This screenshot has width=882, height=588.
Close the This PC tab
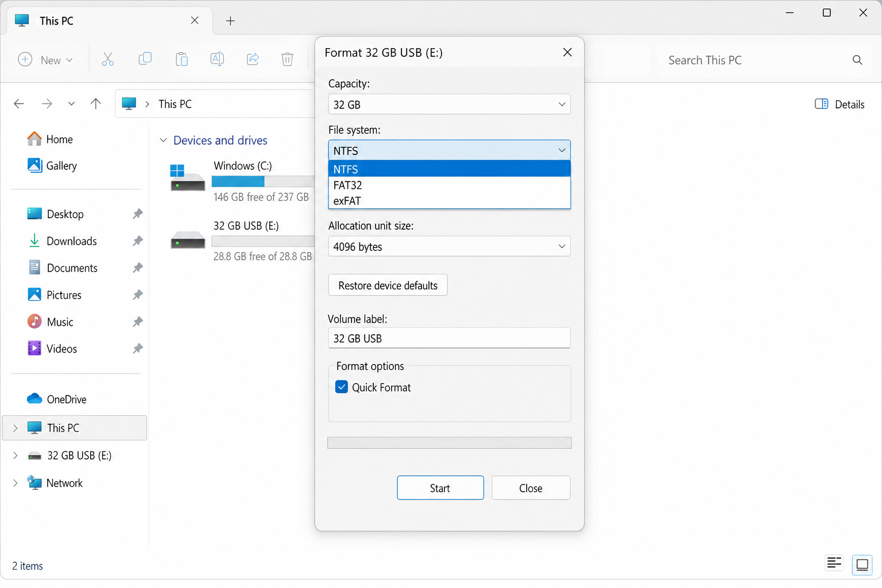(195, 20)
